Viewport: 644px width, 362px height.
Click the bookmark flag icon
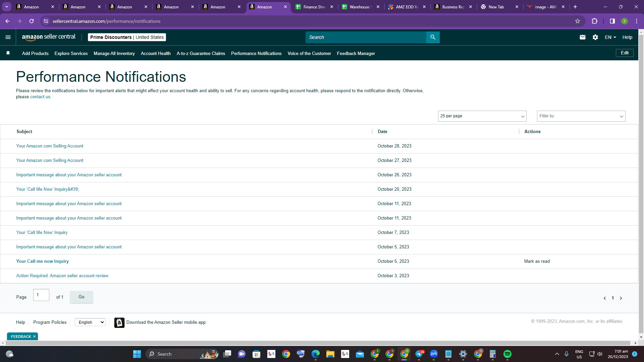pyautogui.click(x=8, y=53)
